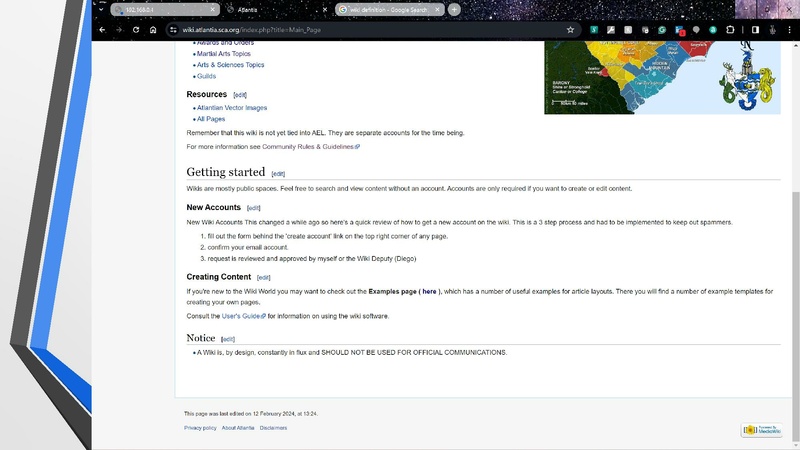Edit the Resources section
The height and width of the screenshot is (450, 800).
[240, 95]
